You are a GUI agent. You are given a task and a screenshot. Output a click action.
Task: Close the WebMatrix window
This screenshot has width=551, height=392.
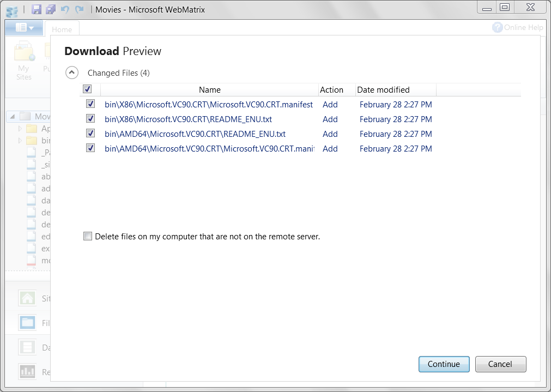tap(530, 8)
